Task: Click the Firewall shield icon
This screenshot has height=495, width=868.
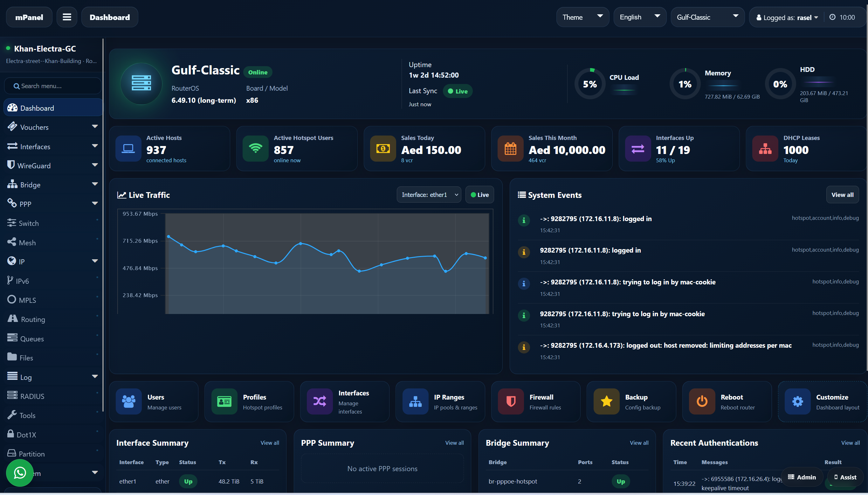Action: tap(511, 401)
